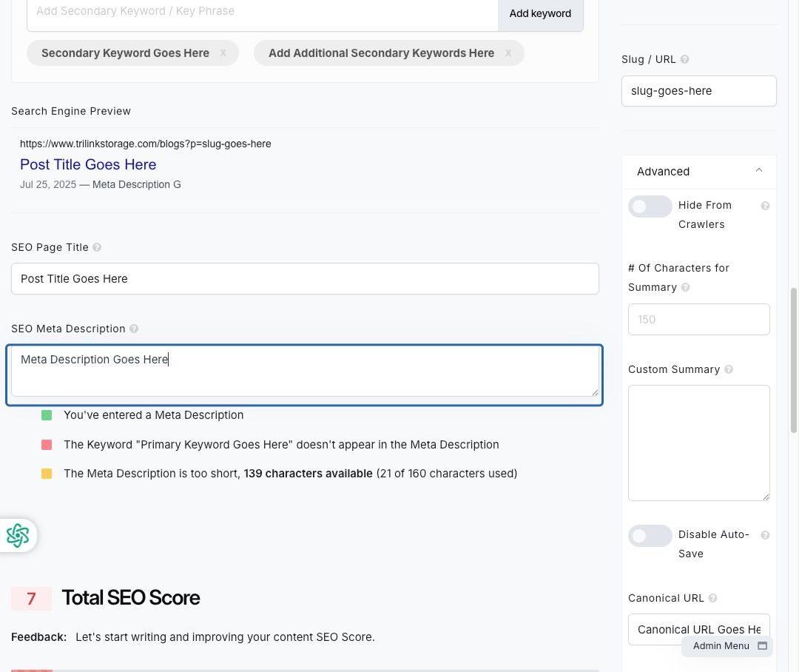Click help icon next to SEO Page Title
799x672 pixels.
(x=97, y=247)
